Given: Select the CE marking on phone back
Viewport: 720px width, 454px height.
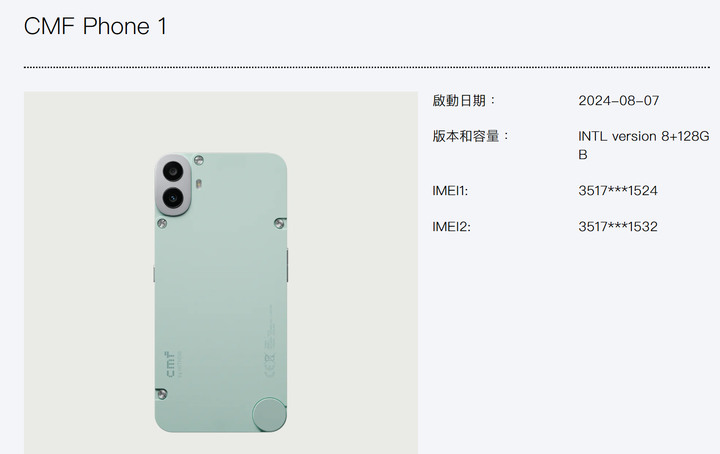Looking at the screenshot, I should (270, 365).
